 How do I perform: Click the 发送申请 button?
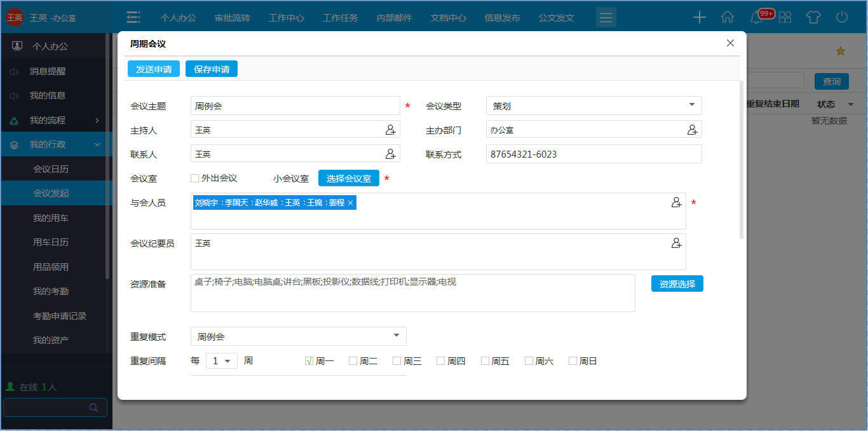click(153, 68)
